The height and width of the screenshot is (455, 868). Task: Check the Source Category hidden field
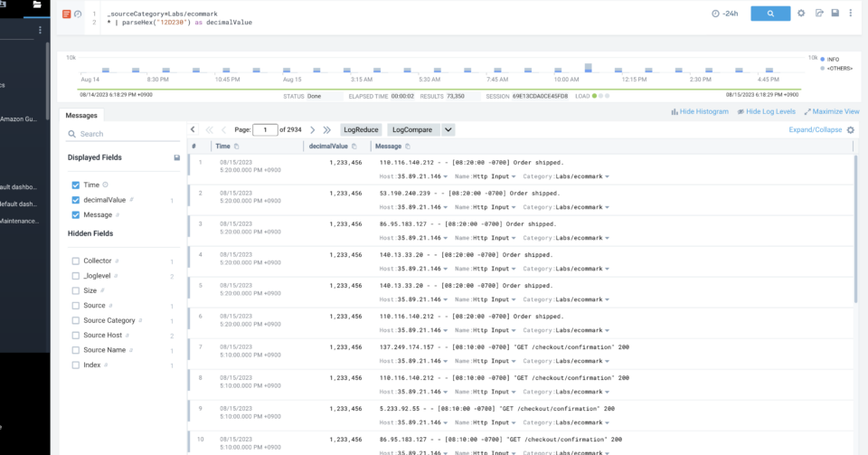tap(76, 320)
